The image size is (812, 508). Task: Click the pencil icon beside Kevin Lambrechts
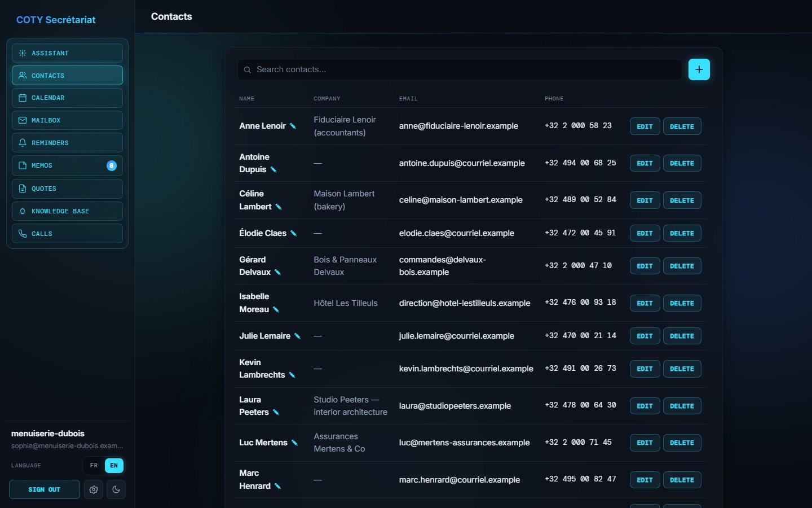click(x=292, y=375)
